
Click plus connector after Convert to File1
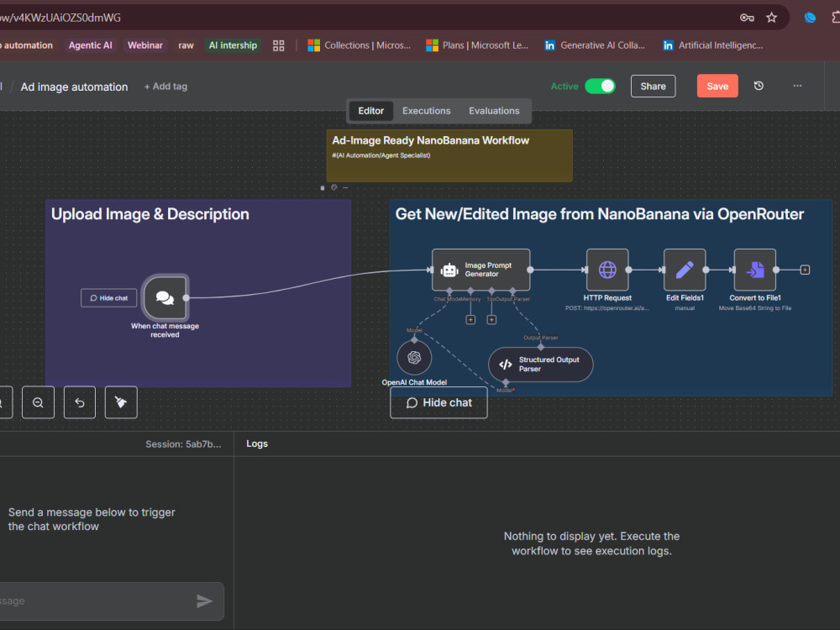click(805, 270)
